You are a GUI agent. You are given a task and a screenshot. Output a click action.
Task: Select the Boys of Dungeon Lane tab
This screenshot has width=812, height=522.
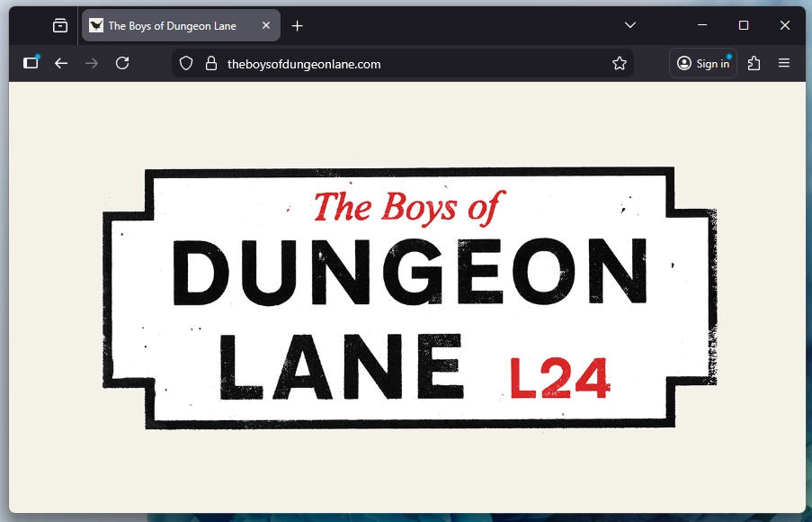(171, 26)
